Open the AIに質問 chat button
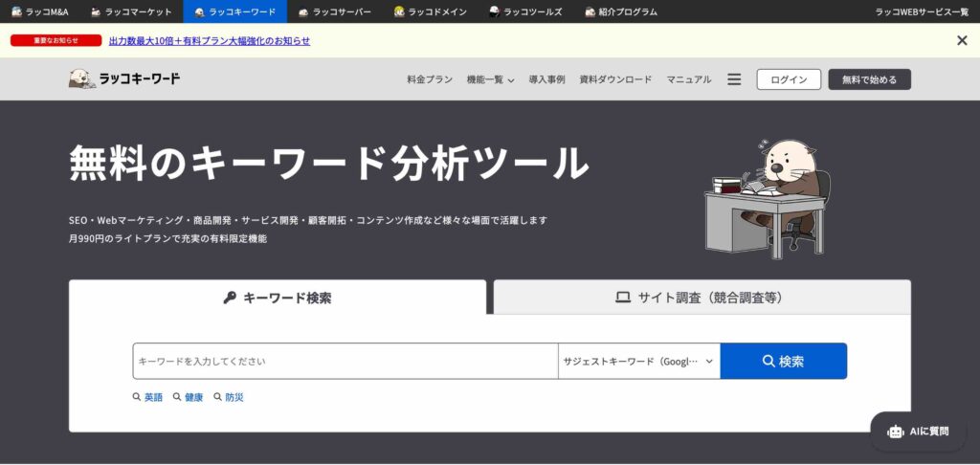Screen dimensions: 980x465 pyautogui.click(x=918, y=432)
